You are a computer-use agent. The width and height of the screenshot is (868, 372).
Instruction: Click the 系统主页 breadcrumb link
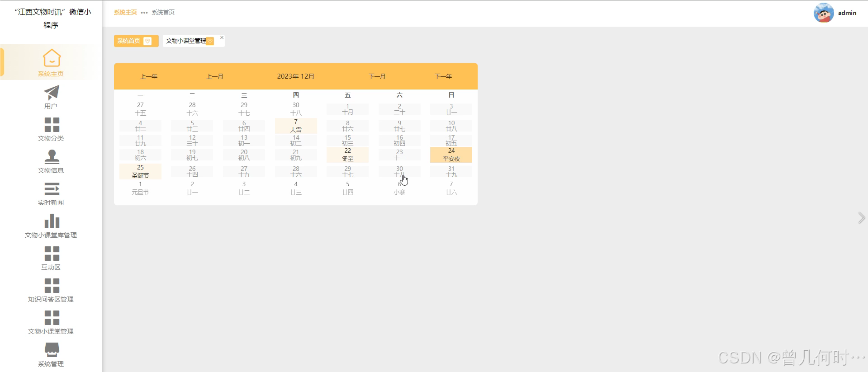click(x=125, y=12)
